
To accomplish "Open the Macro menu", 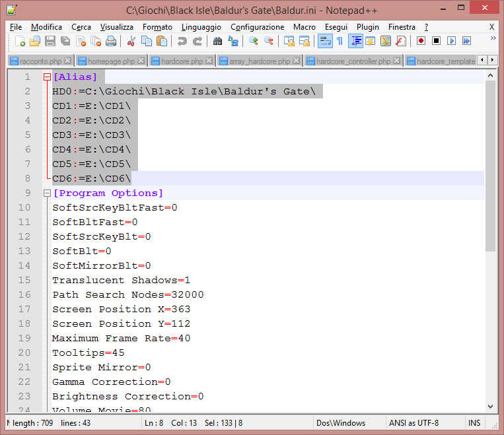I will click(x=304, y=27).
